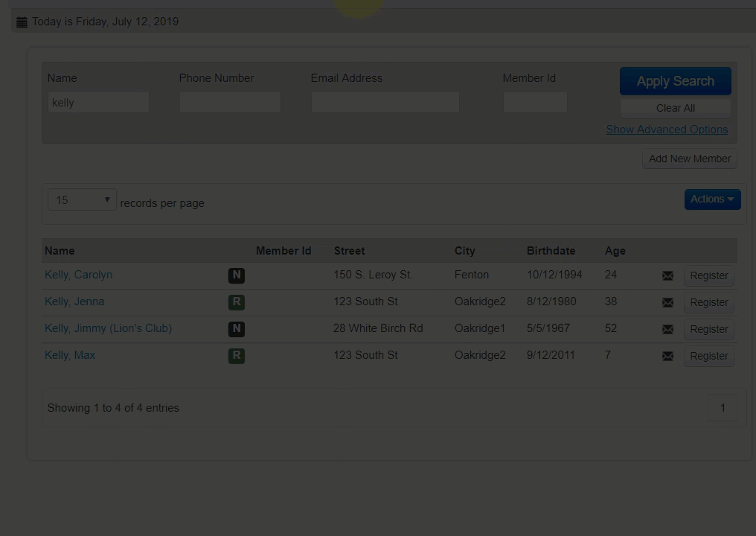
Task: Open the Kelly, Jimmy (Lion's Club) member link
Action: point(108,328)
